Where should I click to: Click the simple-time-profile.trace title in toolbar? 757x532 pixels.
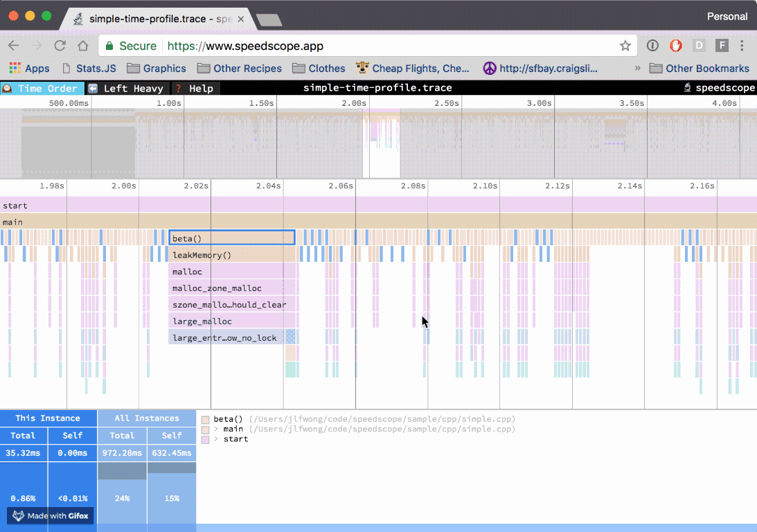377,88
